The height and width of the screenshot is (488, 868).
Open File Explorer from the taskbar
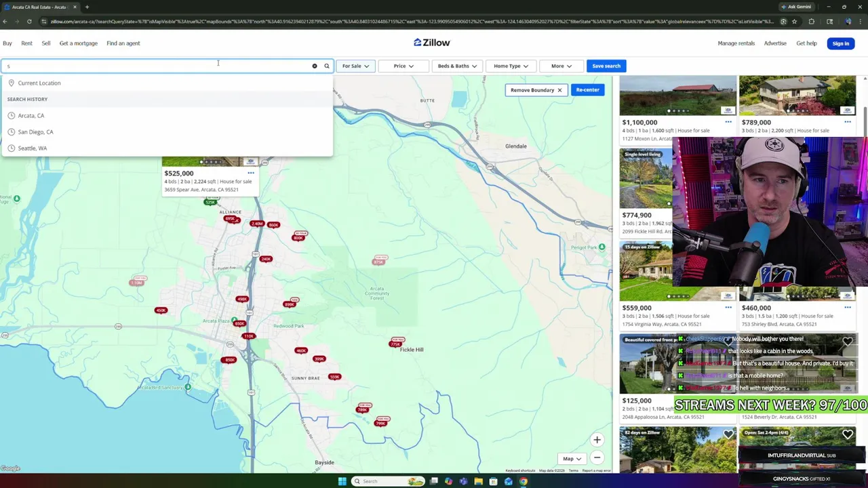(478, 481)
